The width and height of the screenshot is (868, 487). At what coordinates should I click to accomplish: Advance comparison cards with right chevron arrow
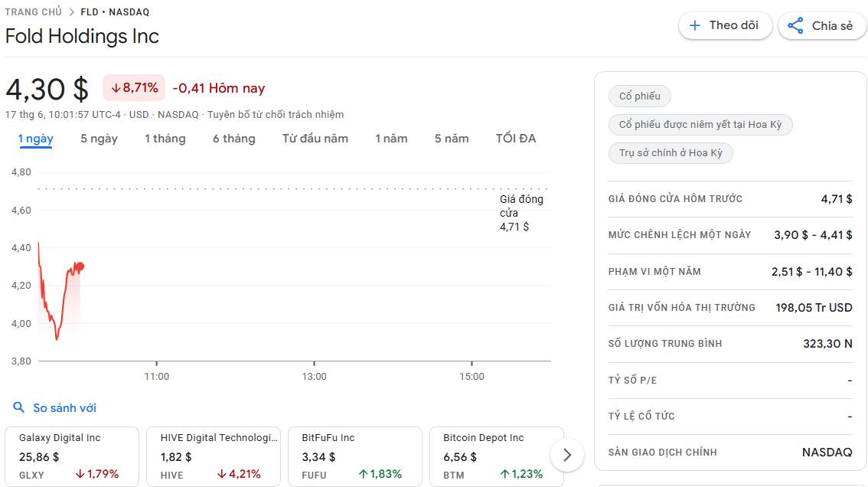pyautogui.click(x=567, y=455)
